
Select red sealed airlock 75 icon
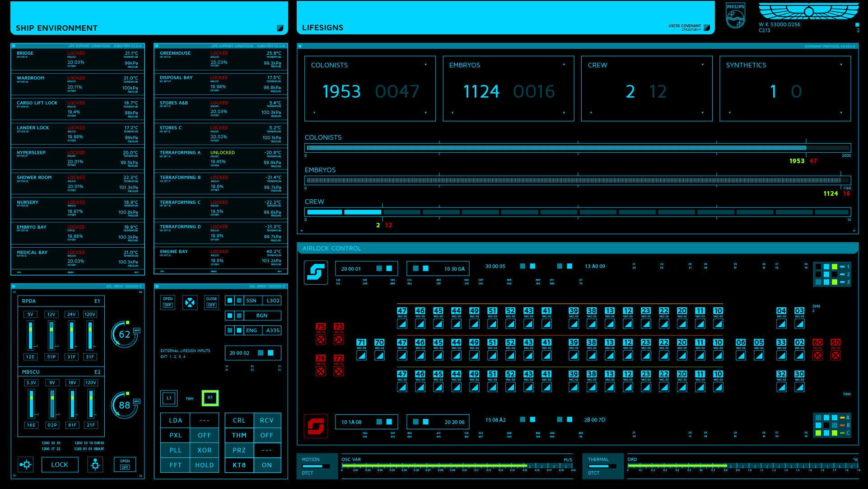pyautogui.click(x=321, y=339)
